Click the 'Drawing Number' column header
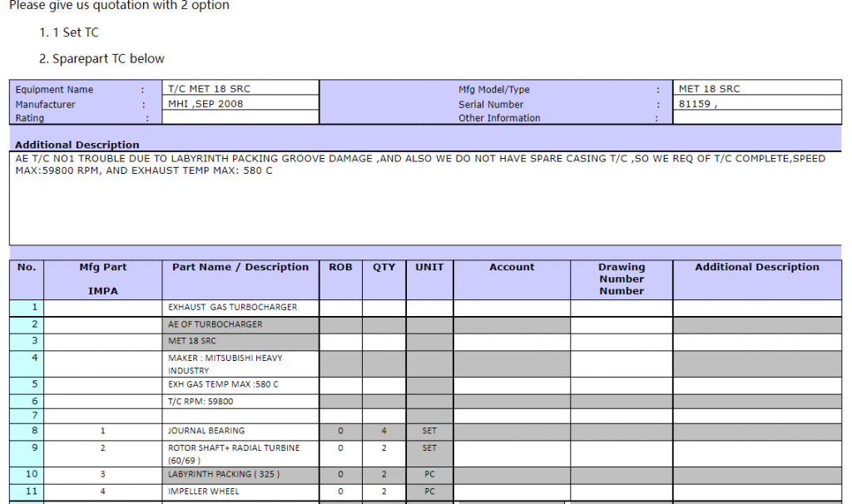This screenshot has width=852, height=504. pos(622,279)
